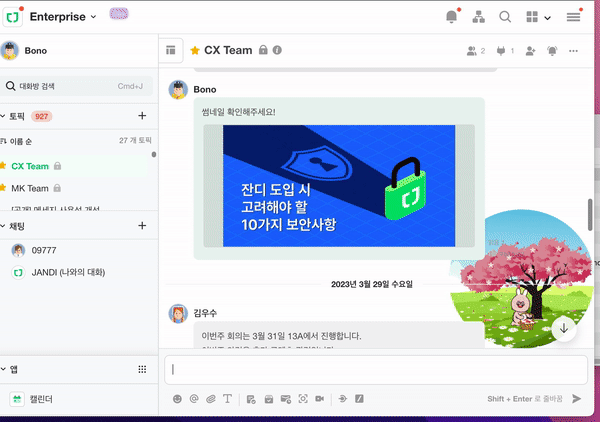The image size is (600, 422).
Task: Click 김우수's avatar in the message list
Action: point(178,314)
